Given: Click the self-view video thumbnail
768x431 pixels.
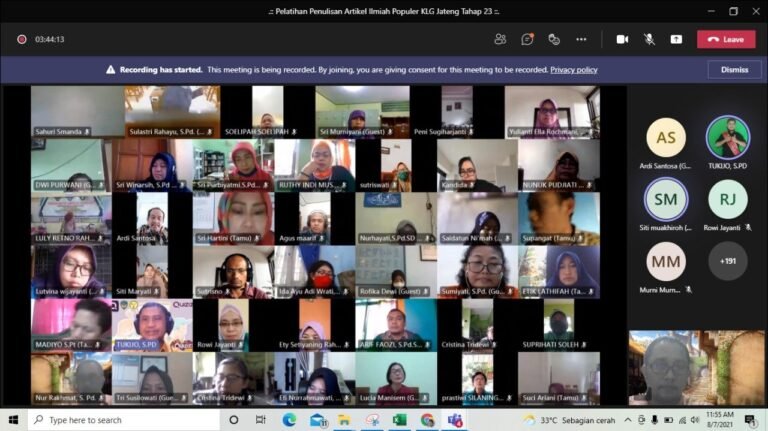Looking at the screenshot, I should (x=696, y=368).
